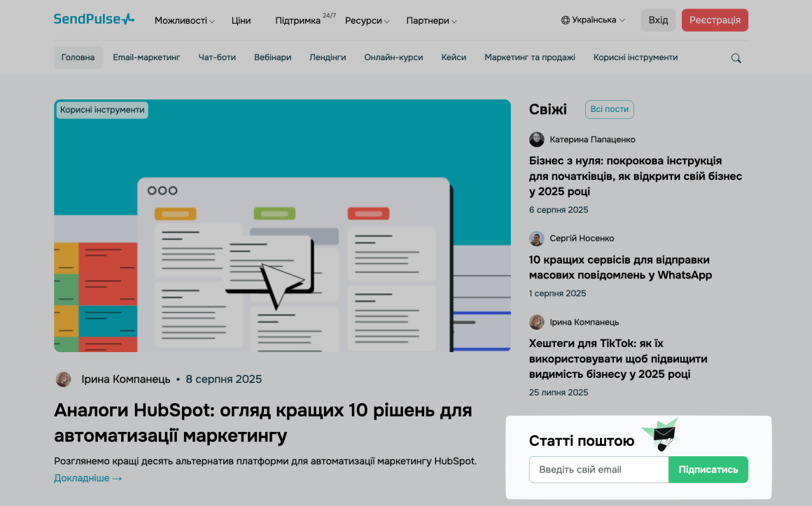Click the featured post author avatar

coord(64,379)
